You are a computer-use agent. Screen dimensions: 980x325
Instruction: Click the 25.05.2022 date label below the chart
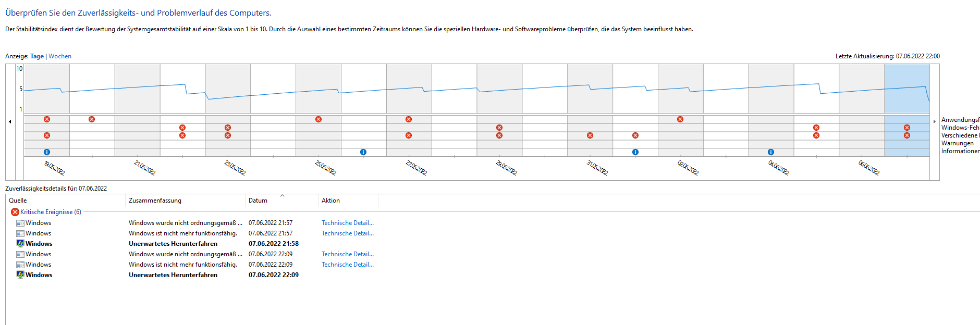point(325,168)
